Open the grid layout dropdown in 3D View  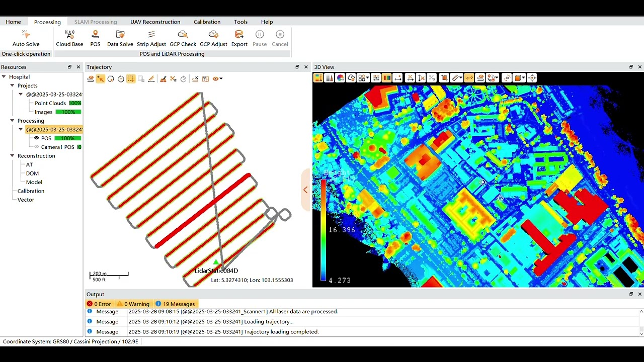(x=368, y=78)
